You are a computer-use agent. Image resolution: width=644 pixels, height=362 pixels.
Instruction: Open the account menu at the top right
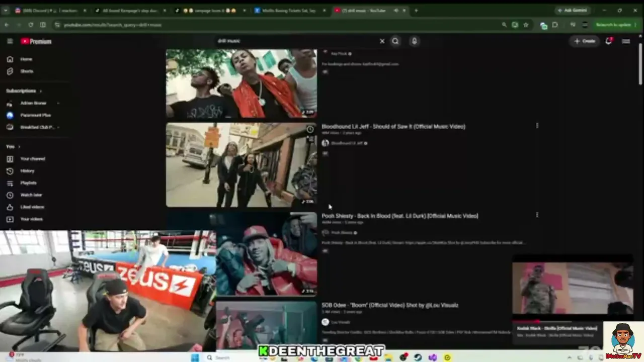click(626, 41)
